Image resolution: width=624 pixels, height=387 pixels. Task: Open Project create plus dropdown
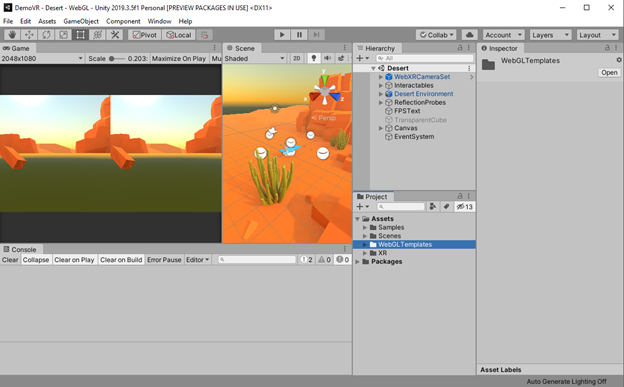tap(363, 206)
